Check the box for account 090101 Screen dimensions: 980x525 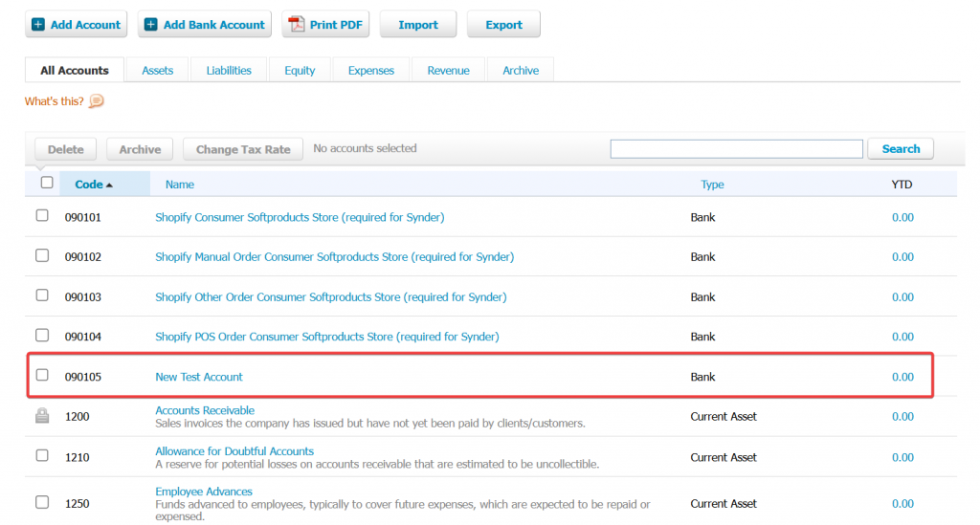coord(42,216)
